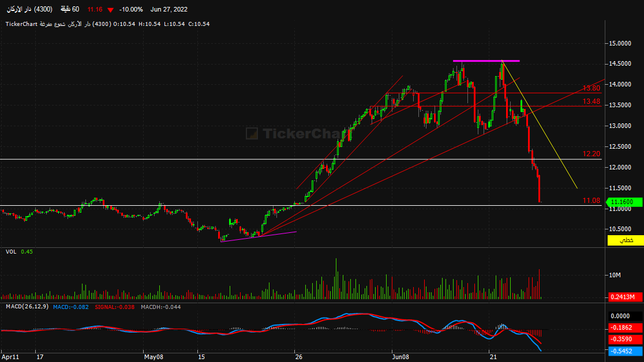Viewport: 644px width, 362px height.
Task: Click the O:10.54 open value
Action: 124,24
